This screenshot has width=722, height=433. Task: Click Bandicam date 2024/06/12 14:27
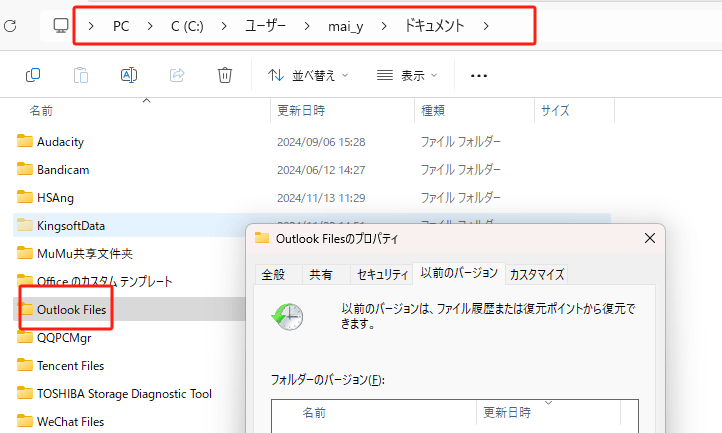pos(321,170)
